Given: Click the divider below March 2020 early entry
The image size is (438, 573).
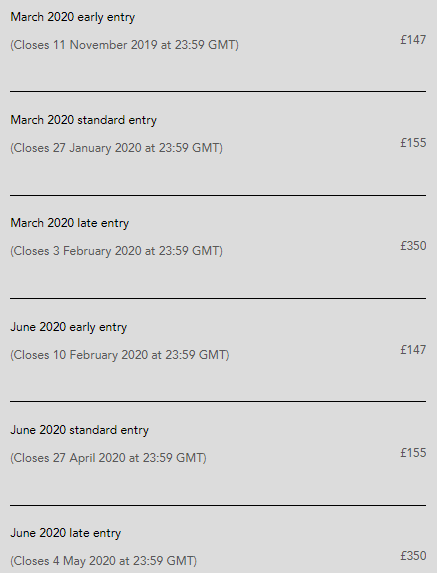Looking at the screenshot, I should pos(218,91).
